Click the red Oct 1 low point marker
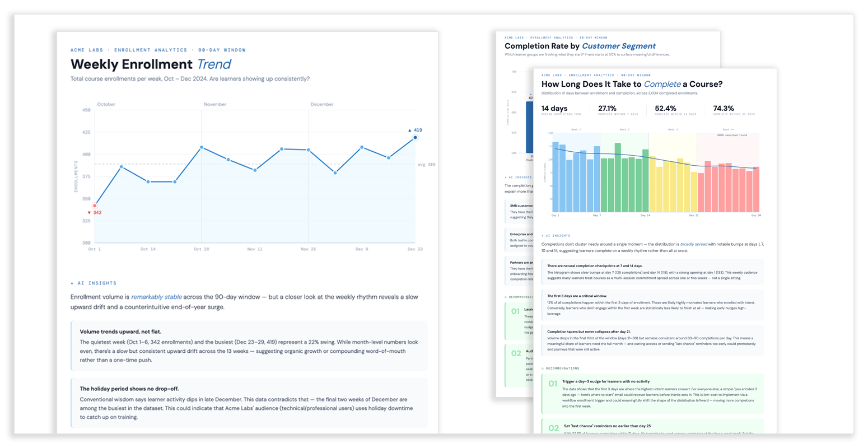The image size is (868, 448). [95, 206]
